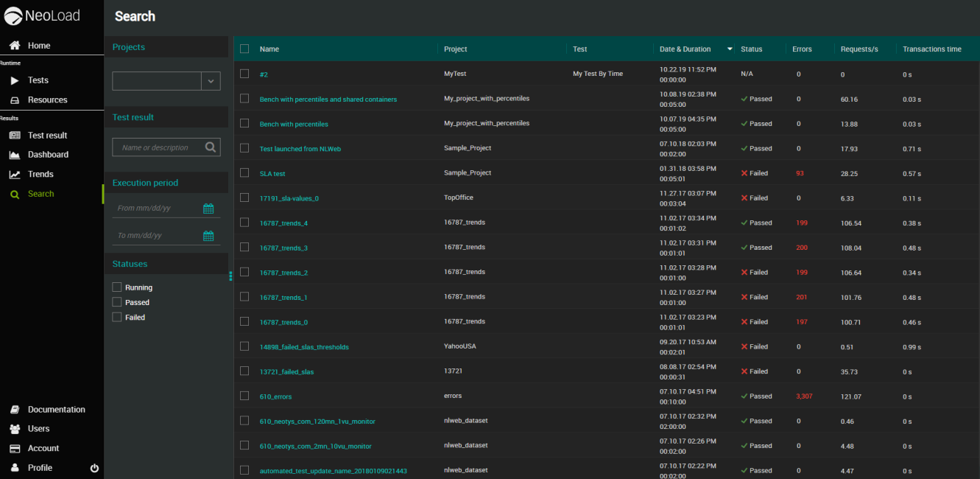
Task: Open Documentation from the sidebar
Action: coord(56,410)
